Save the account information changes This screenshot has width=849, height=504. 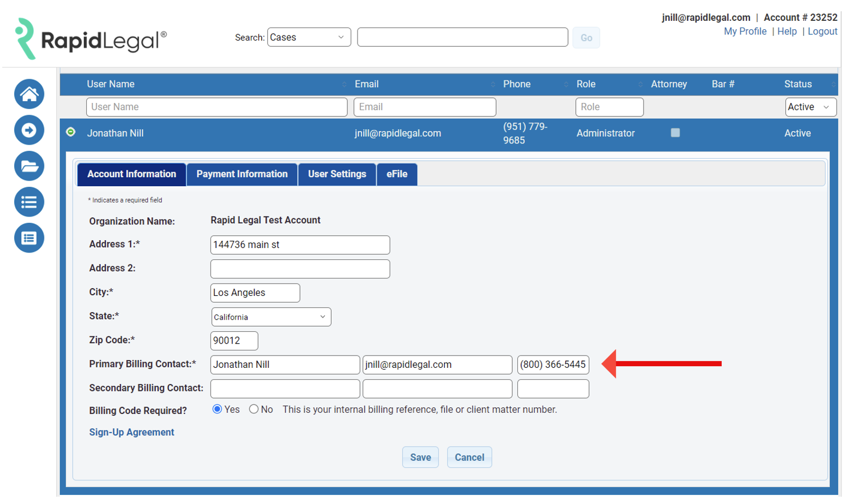pyautogui.click(x=420, y=457)
